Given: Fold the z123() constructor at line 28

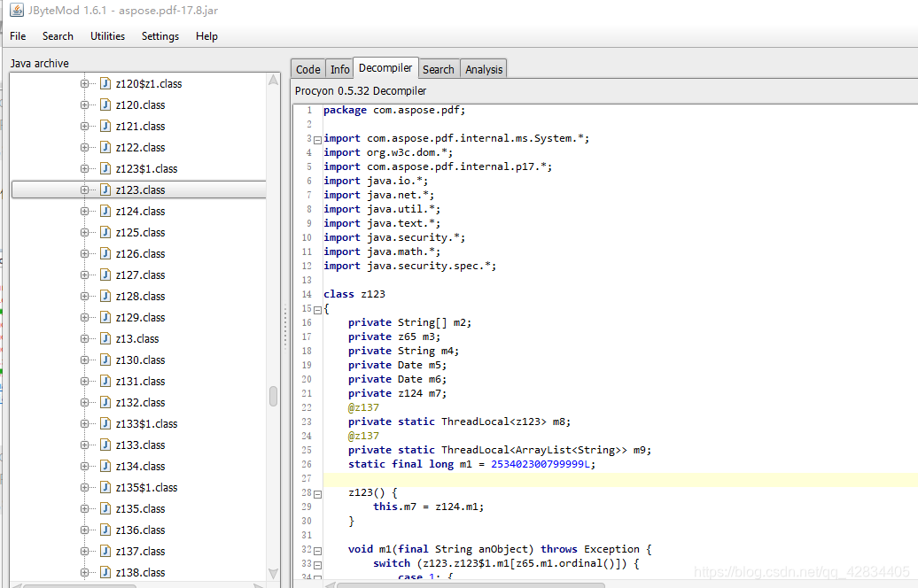Looking at the screenshot, I should click(317, 494).
